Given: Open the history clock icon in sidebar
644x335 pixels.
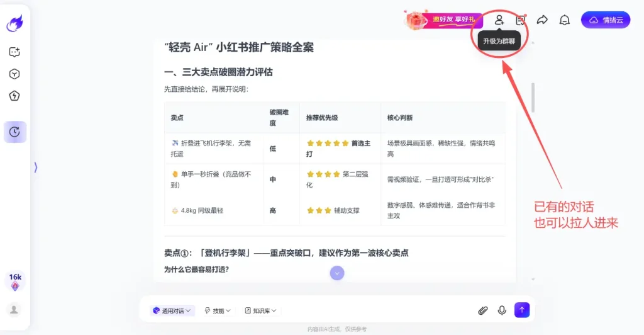Looking at the screenshot, I should pos(14,132).
